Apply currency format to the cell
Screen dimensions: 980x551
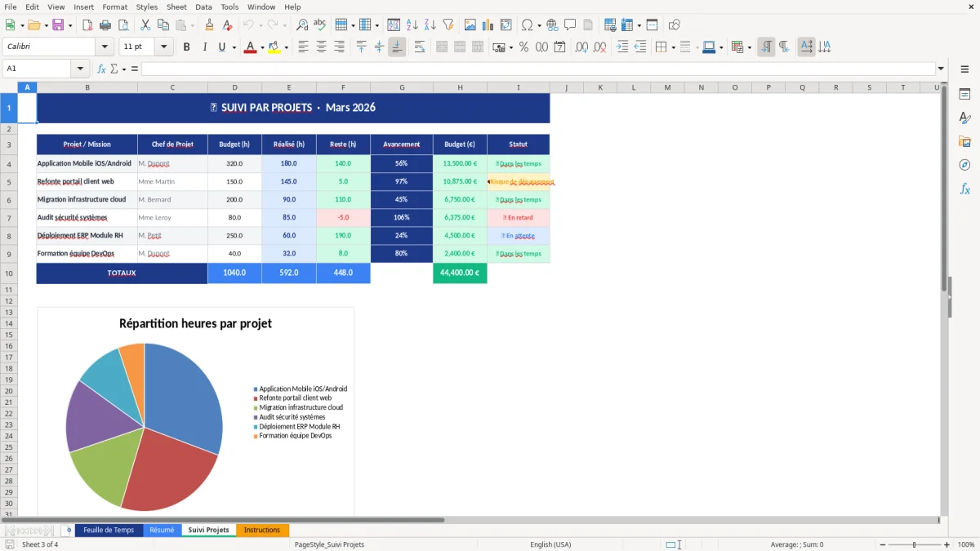[x=499, y=47]
